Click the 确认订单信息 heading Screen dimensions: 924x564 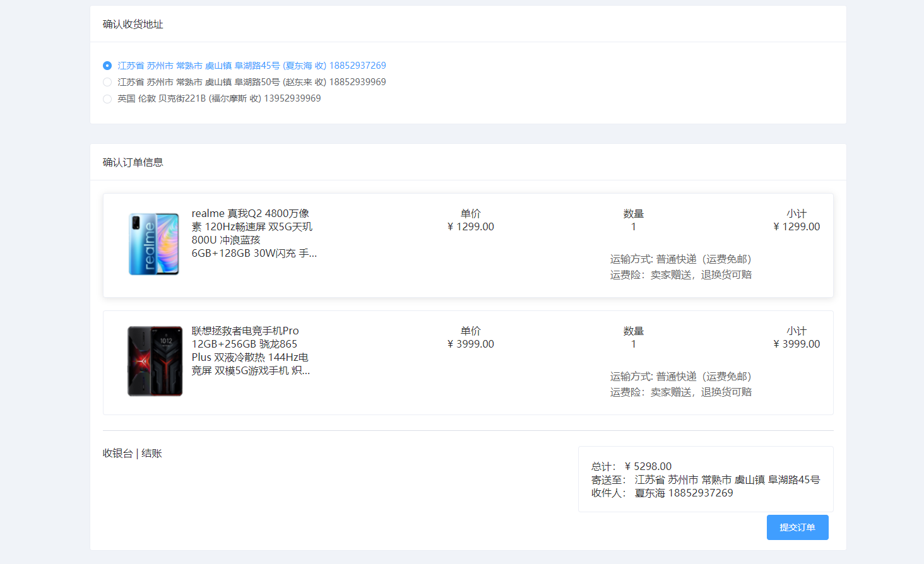133,162
